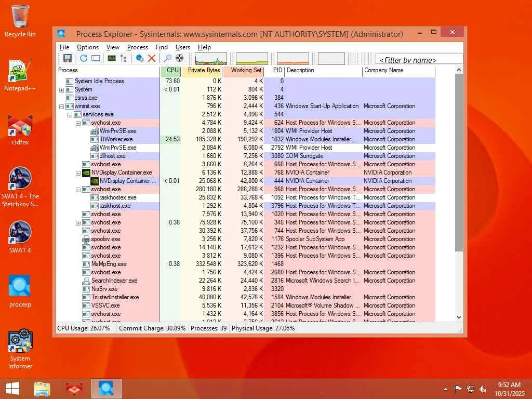Screen dimensions: 532x399
Task: Select the System Idle Process row
Action: pos(246,81)
